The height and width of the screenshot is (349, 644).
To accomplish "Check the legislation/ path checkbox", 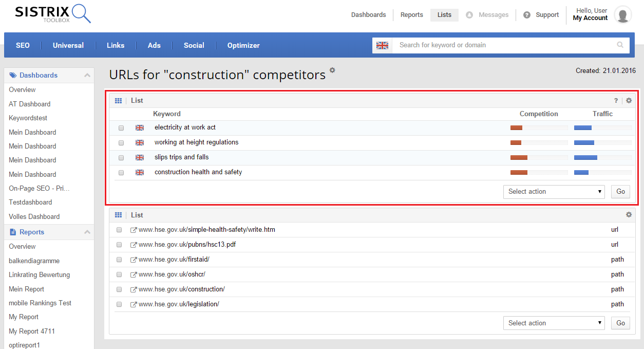I will [119, 304].
